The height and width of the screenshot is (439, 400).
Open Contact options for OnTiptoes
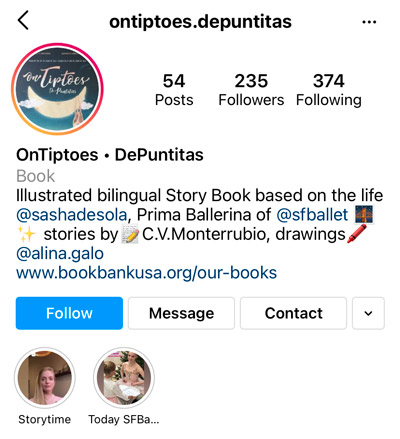pos(293,313)
